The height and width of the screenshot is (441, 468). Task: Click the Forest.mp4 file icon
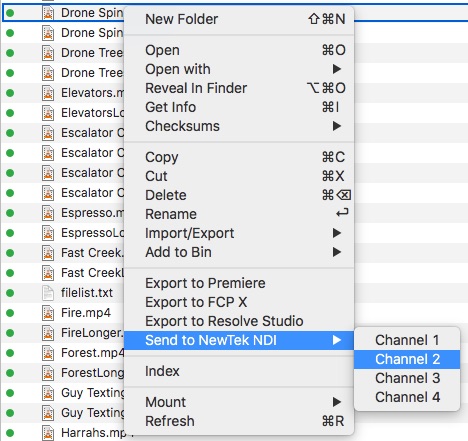(48, 353)
